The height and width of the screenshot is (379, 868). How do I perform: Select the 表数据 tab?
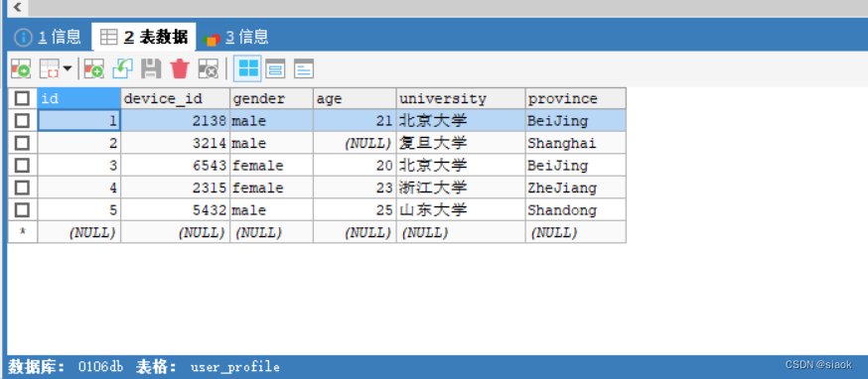[143, 37]
